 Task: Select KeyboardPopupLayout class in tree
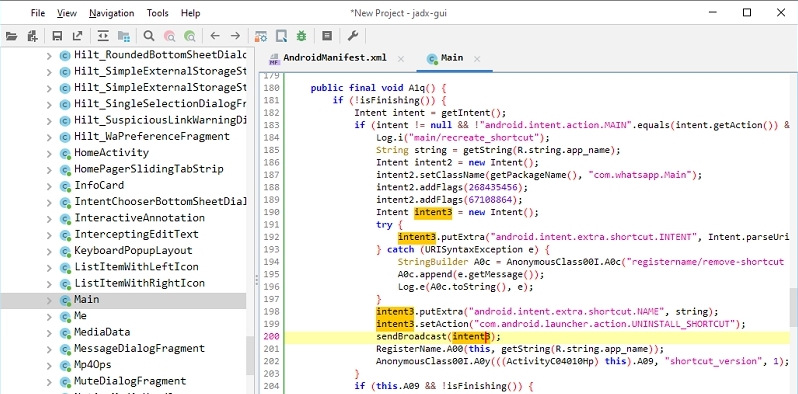pyautogui.click(x=133, y=250)
